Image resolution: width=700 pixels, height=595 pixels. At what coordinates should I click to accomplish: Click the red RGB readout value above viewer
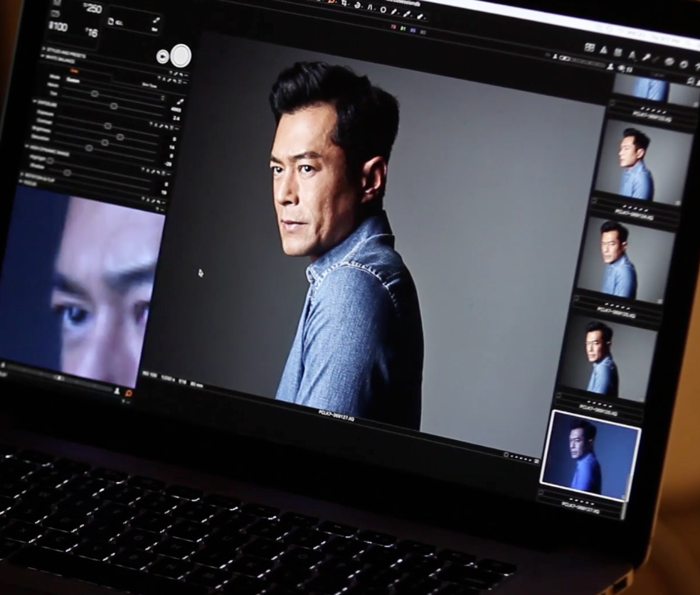coord(393,27)
